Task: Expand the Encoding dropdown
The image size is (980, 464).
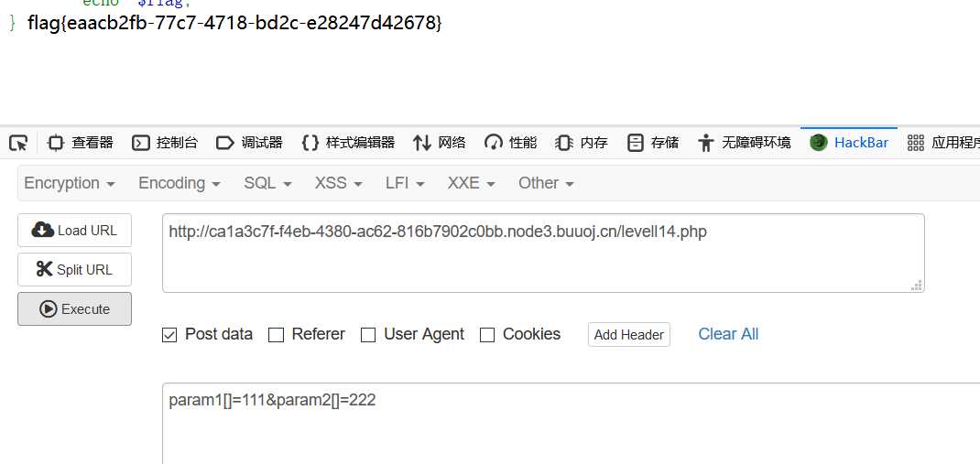Action: coord(180,183)
